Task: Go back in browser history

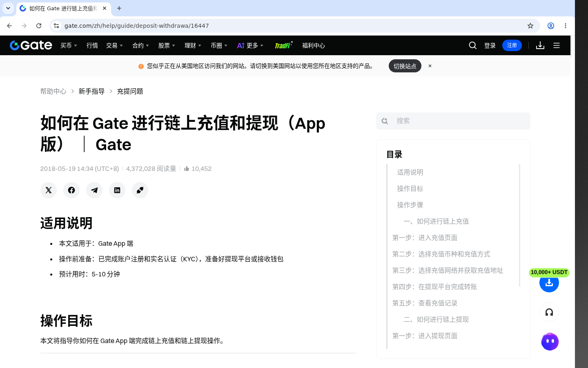Action: (9, 26)
